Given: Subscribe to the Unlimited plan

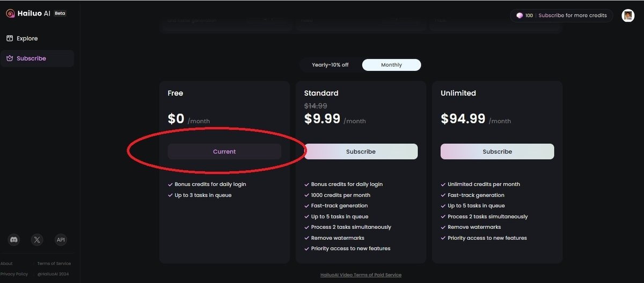Looking at the screenshot, I should pos(497,151).
